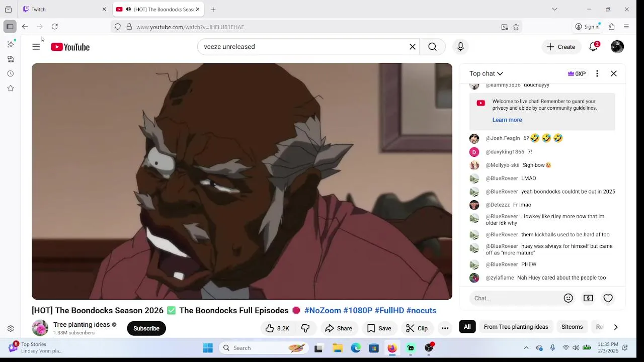
Task: Click in the Chat message field
Action: [x=516, y=298]
